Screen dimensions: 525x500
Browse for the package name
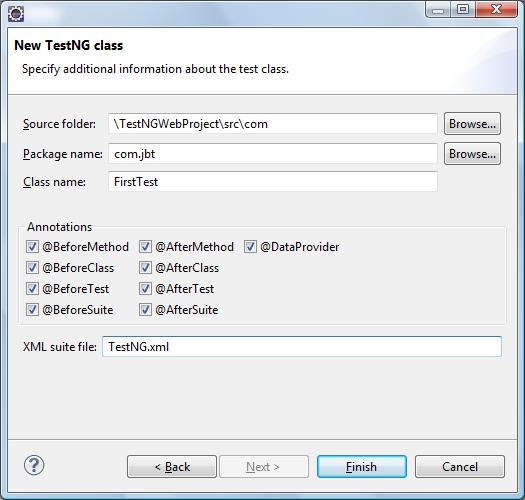click(472, 154)
